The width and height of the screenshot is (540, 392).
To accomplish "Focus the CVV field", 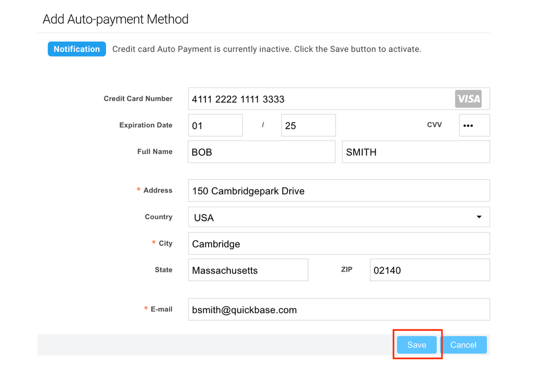I will [x=474, y=125].
